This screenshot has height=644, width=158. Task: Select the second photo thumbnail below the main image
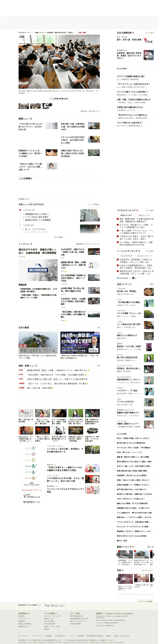point(35,106)
